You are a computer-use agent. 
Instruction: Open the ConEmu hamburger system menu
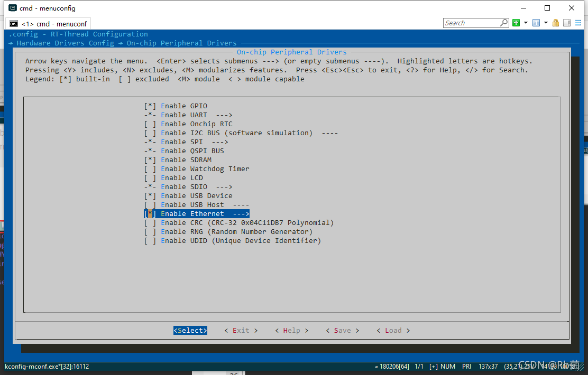pyautogui.click(x=578, y=23)
